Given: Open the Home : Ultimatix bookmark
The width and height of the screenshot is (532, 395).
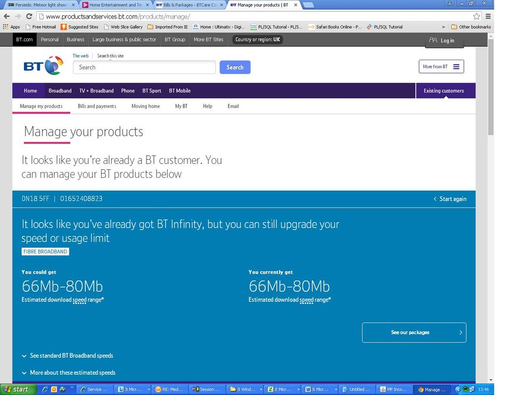Looking at the screenshot, I should pyautogui.click(x=219, y=27).
